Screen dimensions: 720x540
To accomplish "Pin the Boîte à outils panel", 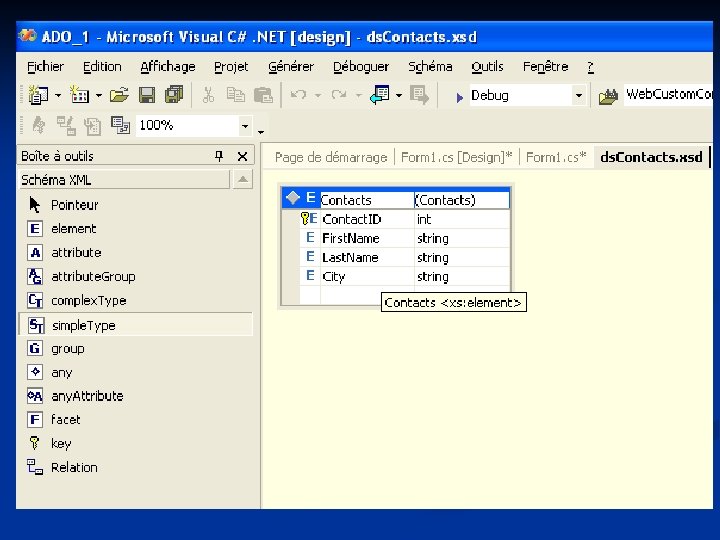I will 219,156.
